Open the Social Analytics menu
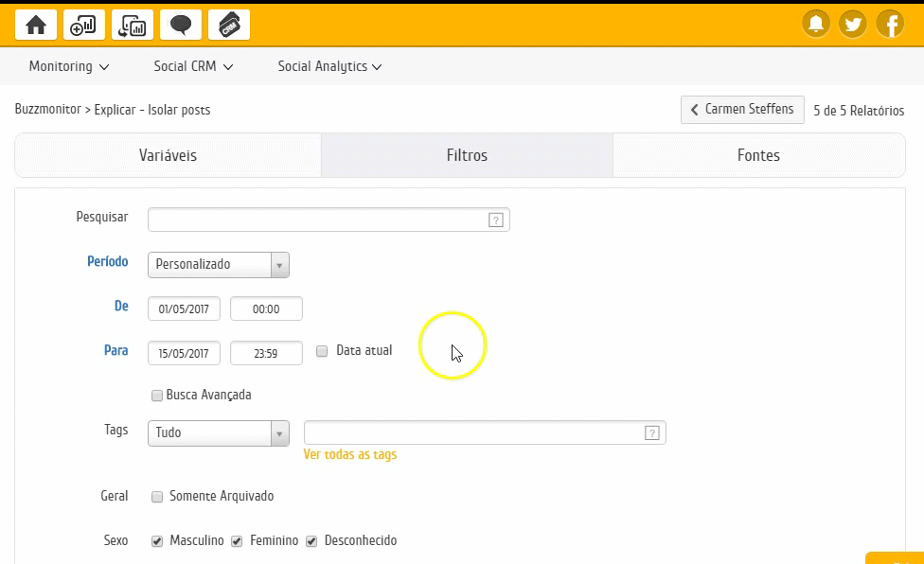 [x=329, y=67]
